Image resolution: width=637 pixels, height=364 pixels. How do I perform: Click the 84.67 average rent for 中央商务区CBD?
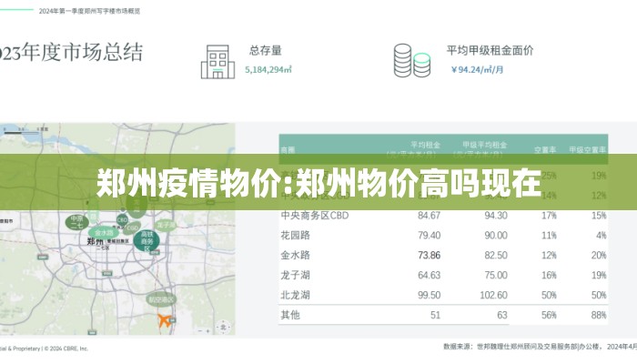[429, 216]
